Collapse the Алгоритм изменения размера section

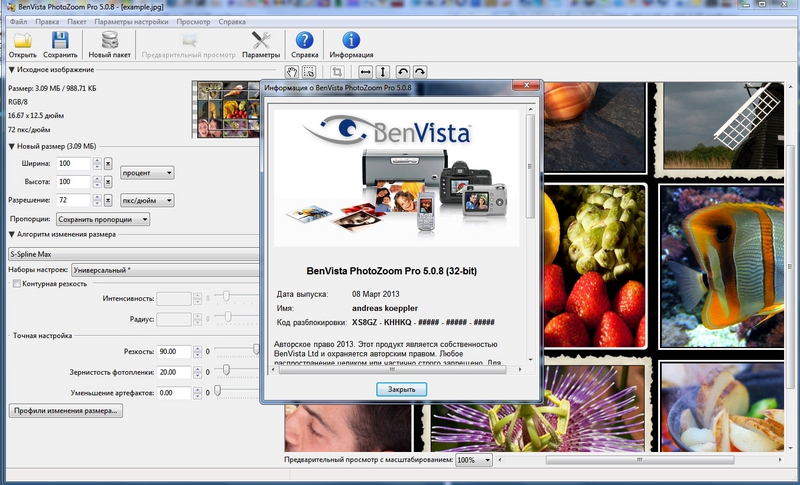tap(11, 235)
